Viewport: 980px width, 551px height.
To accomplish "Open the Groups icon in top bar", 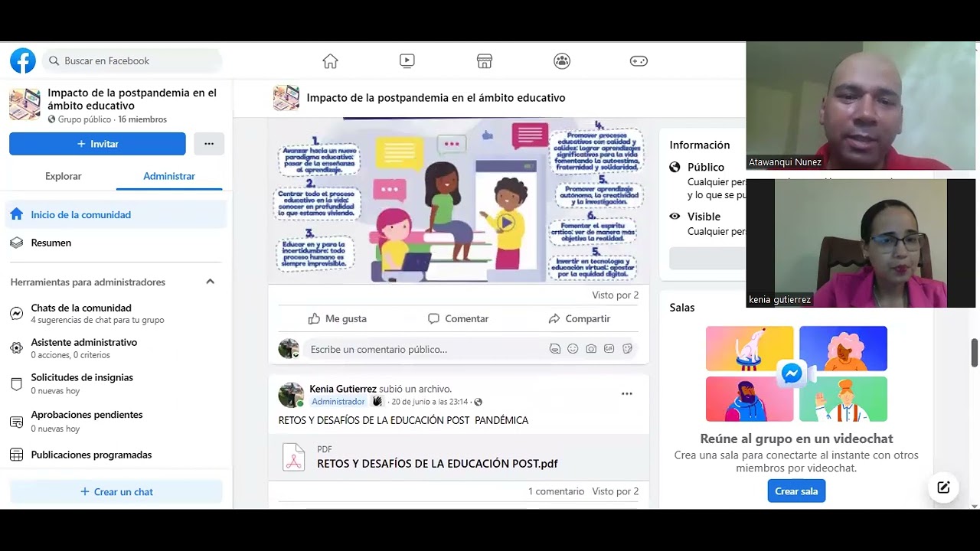I will (562, 61).
